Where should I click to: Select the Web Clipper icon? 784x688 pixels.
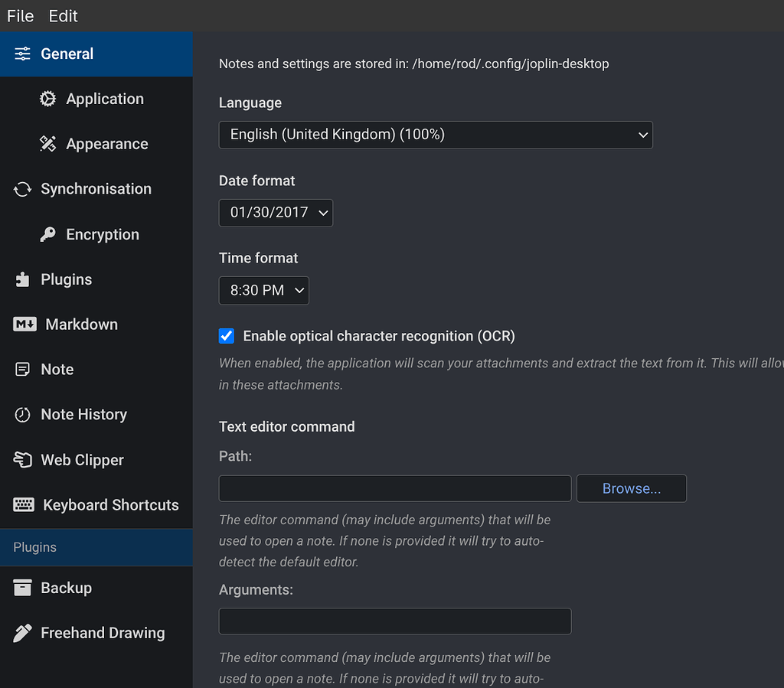tap(19, 459)
